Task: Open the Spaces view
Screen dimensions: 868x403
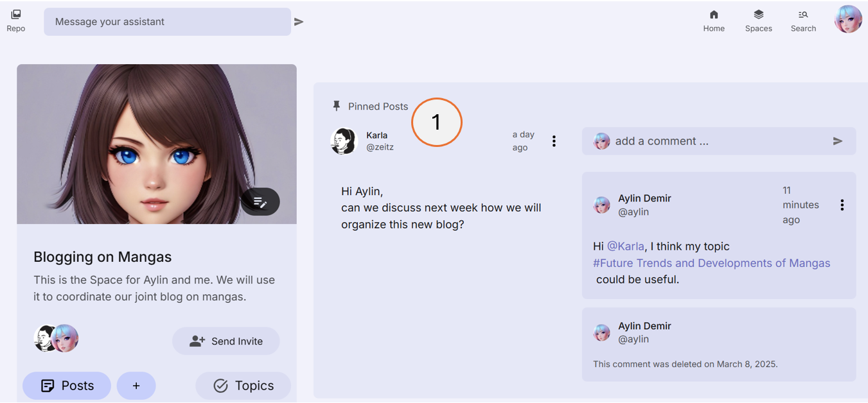Action: tap(758, 21)
